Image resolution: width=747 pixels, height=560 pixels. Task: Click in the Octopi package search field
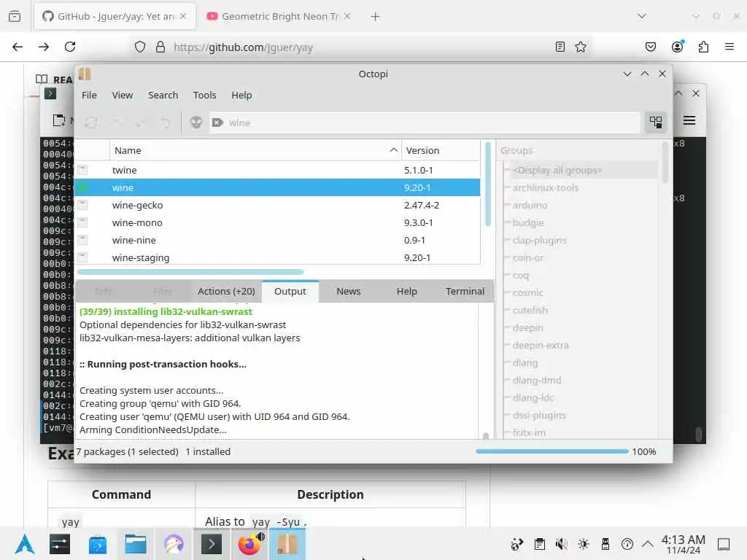coord(424,122)
